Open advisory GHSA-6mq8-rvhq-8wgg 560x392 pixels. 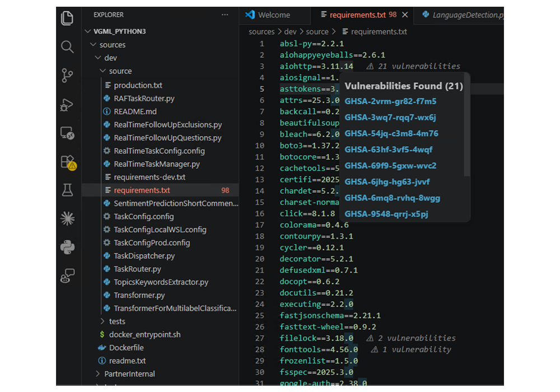(392, 198)
